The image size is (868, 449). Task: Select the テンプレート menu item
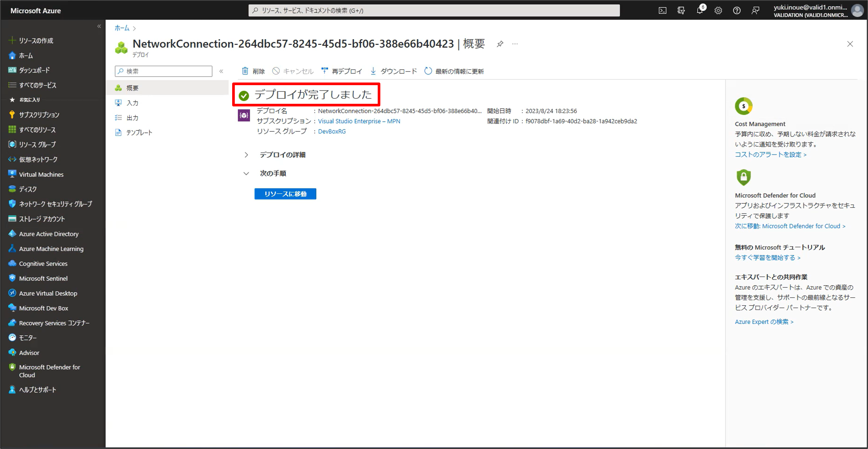tap(167, 132)
